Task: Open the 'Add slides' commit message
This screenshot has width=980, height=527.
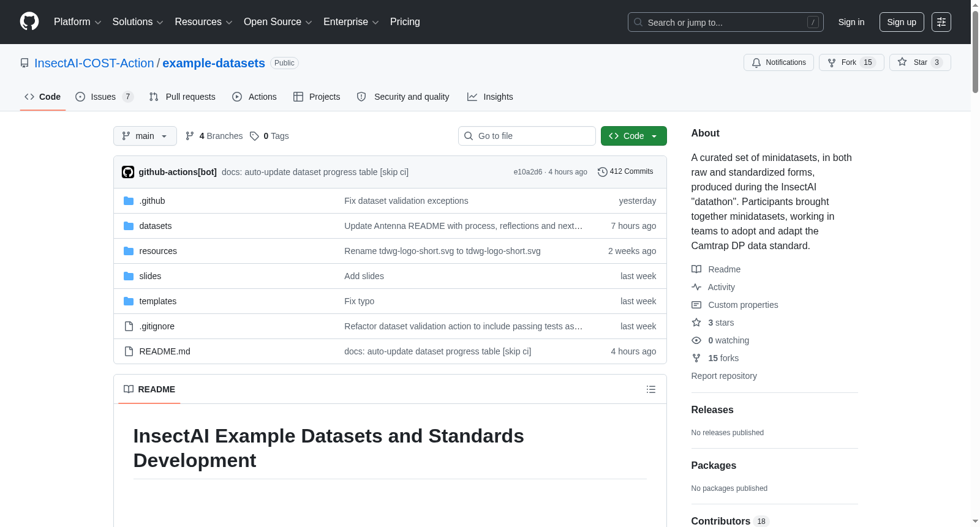Action: coord(364,276)
